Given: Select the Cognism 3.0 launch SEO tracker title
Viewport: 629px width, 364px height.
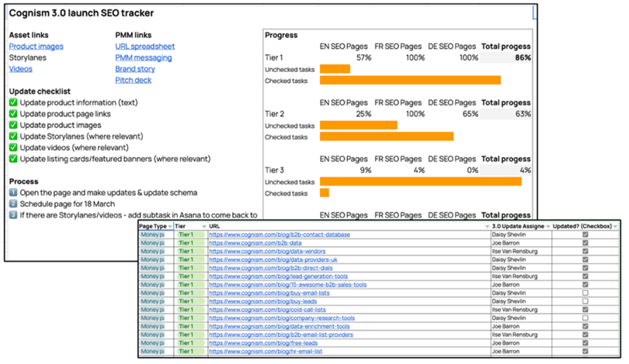Looking at the screenshot, I should pos(82,13).
